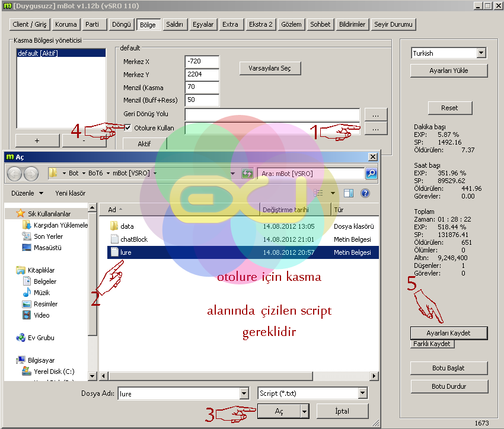The height and width of the screenshot is (429, 504).
Task: Switch to the Client / Giriş tab
Action: pos(30,24)
